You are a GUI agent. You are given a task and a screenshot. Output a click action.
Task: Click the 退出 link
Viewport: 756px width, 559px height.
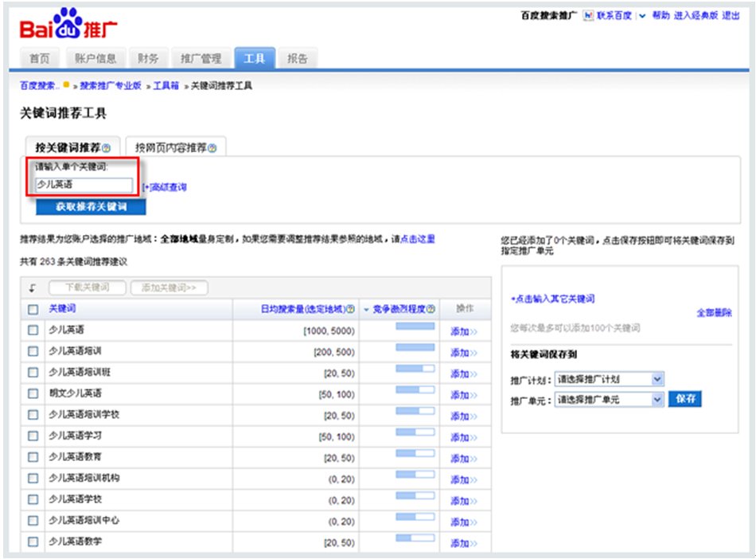pyautogui.click(x=731, y=15)
